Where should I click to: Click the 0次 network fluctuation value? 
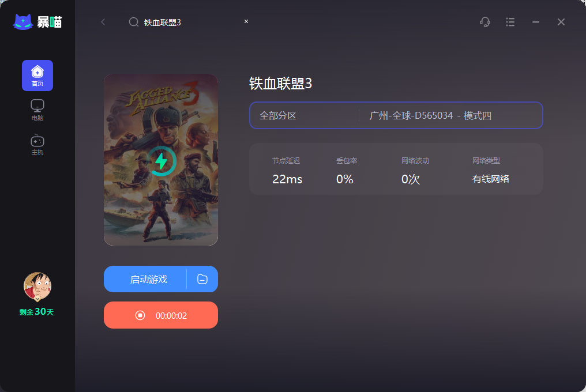(410, 179)
